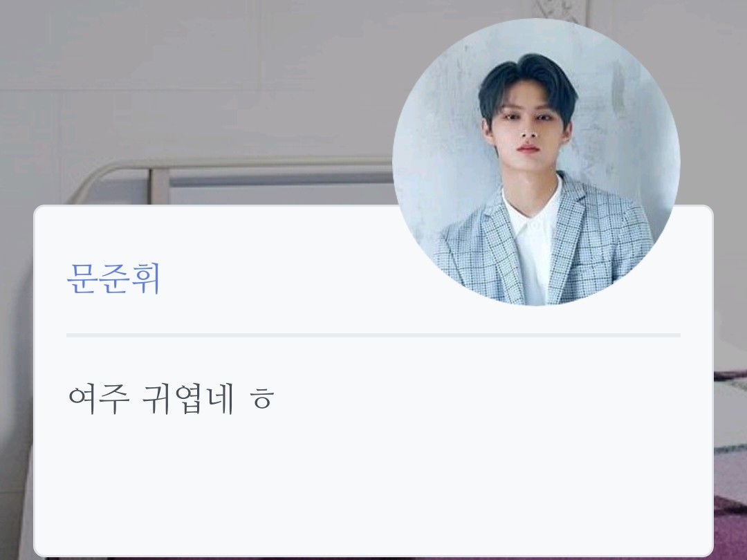Select the word 귀엽네 in the message
The image size is (747, 560).
[188, 400]
